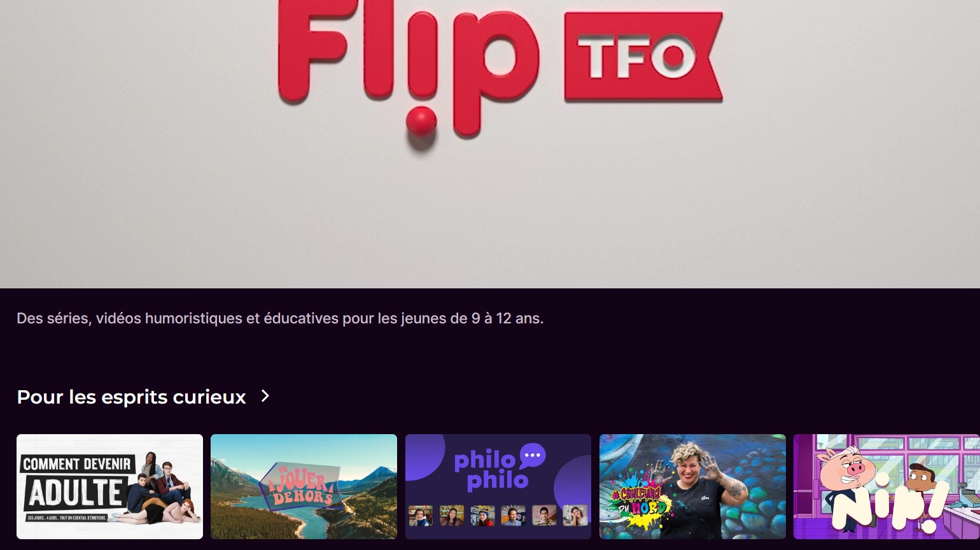Open the Comment devenir adulte series thumbnail
Screen dimensions: 980x550
[109, 486]
